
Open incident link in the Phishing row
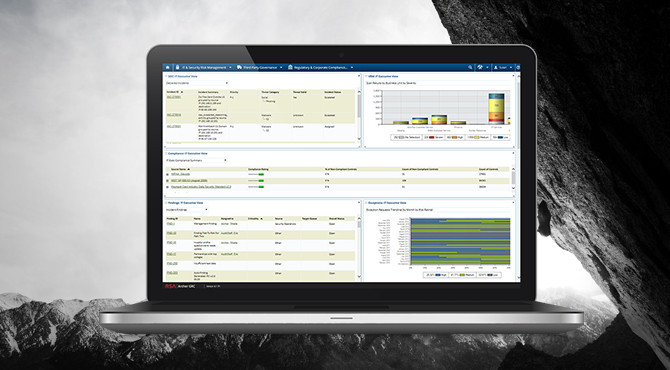(x=173, y=97)
